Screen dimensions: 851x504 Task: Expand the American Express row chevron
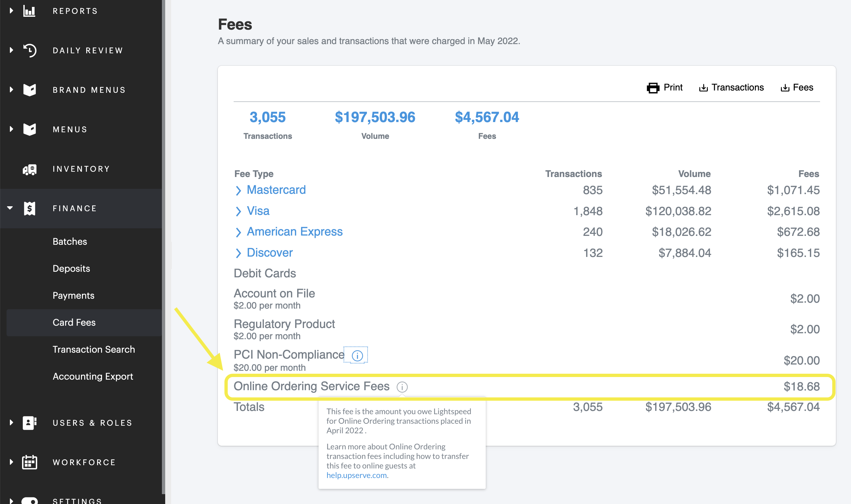click(239, 232)
